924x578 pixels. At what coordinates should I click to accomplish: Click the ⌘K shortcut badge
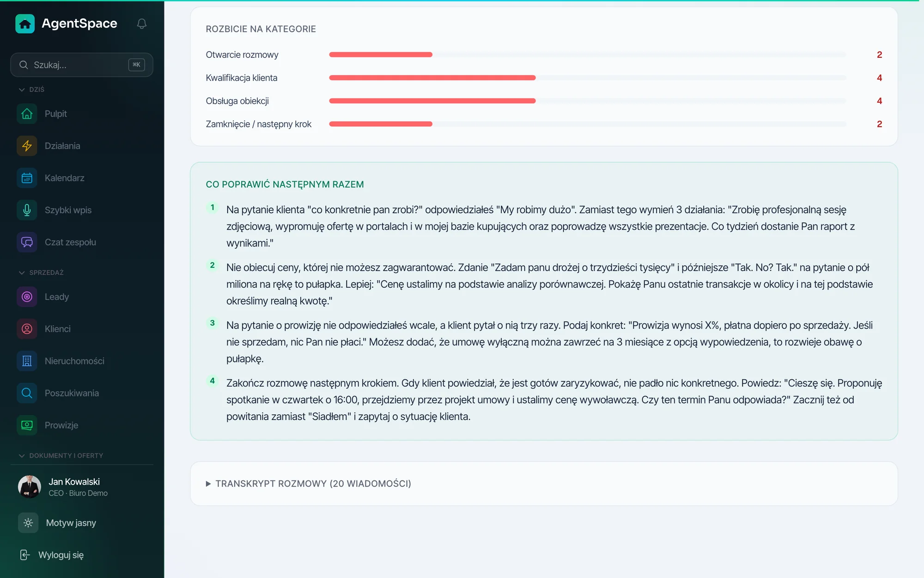coord(137,65)
